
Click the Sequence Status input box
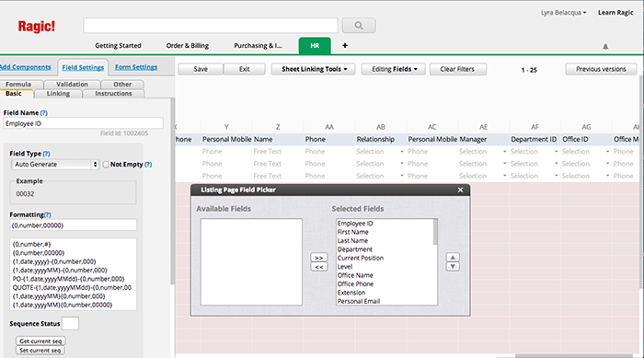tap(70, 323)
